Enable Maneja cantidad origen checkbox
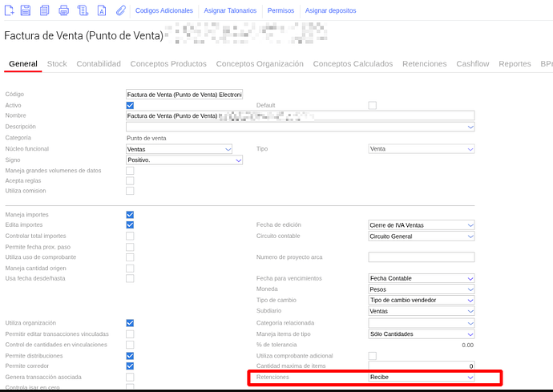The image size is (553, 392). tap(130, 269)
